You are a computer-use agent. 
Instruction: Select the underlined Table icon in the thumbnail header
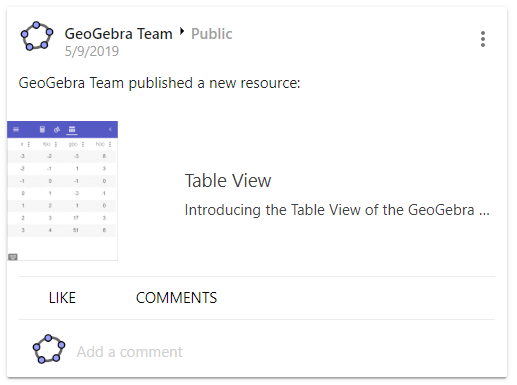72,130
